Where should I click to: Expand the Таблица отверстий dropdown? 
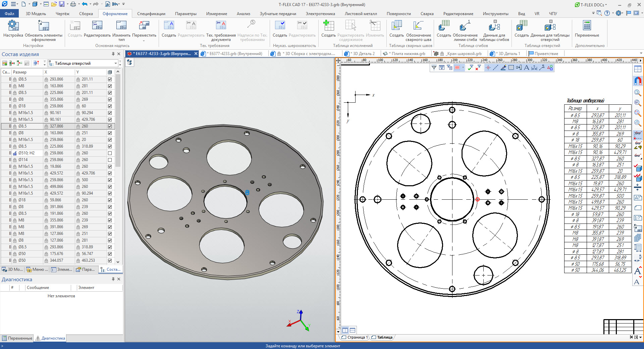coord(115,63)
